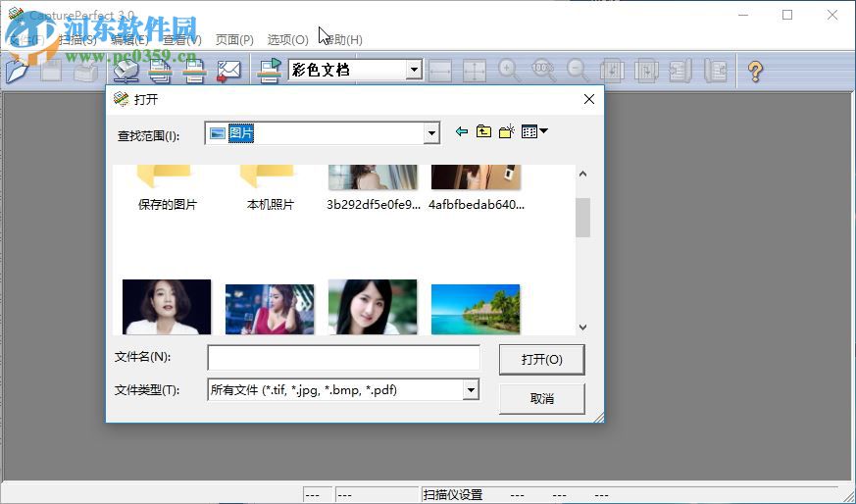Click the back arrow in the Open dialog

coord(461,131)
